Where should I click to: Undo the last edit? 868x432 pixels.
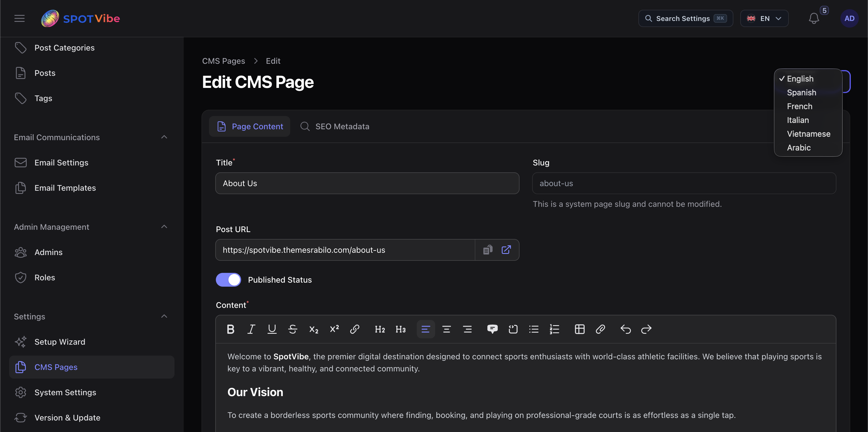pos(625,329)
